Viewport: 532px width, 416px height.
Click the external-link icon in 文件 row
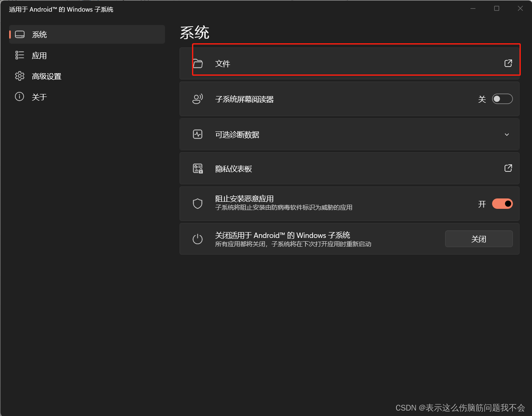pos(508,63)
